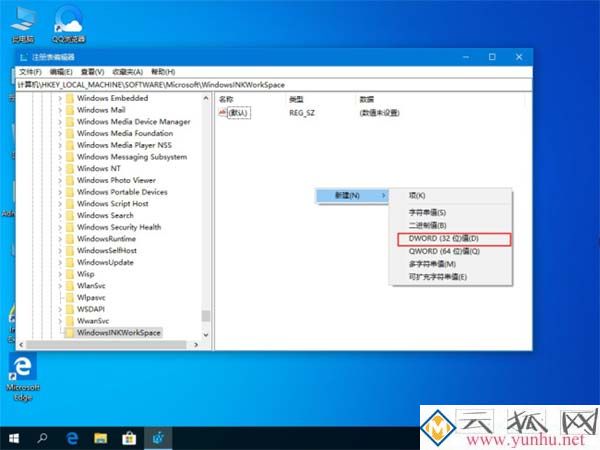600x450 pixels.
Task: Expand the Windows Photo Viewer key
Action: [x=60, y=180]
